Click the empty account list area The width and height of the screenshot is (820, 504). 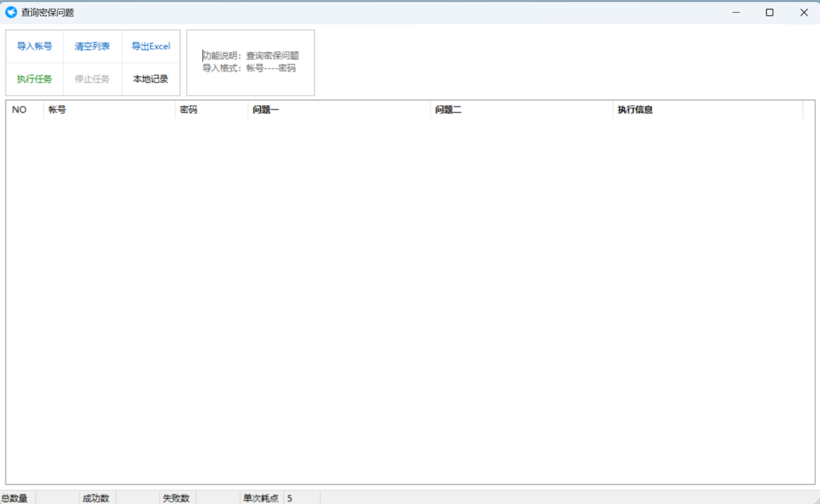point(410,300)
